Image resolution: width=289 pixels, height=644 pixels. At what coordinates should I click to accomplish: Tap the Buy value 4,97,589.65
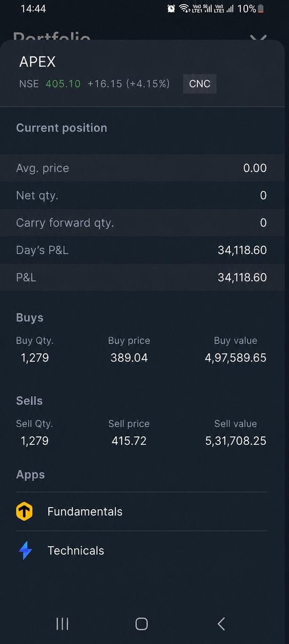pyautogui.click(x=235, y=358)
